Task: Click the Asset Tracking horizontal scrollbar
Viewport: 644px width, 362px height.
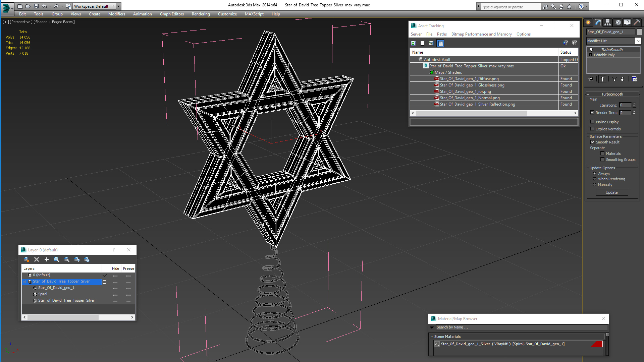Action: 494,113
